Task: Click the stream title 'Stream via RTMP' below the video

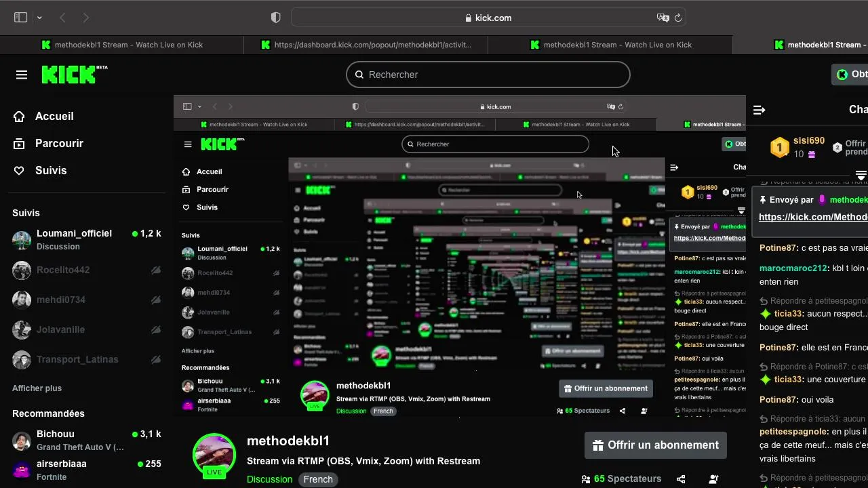Action: tap(363, 461)
